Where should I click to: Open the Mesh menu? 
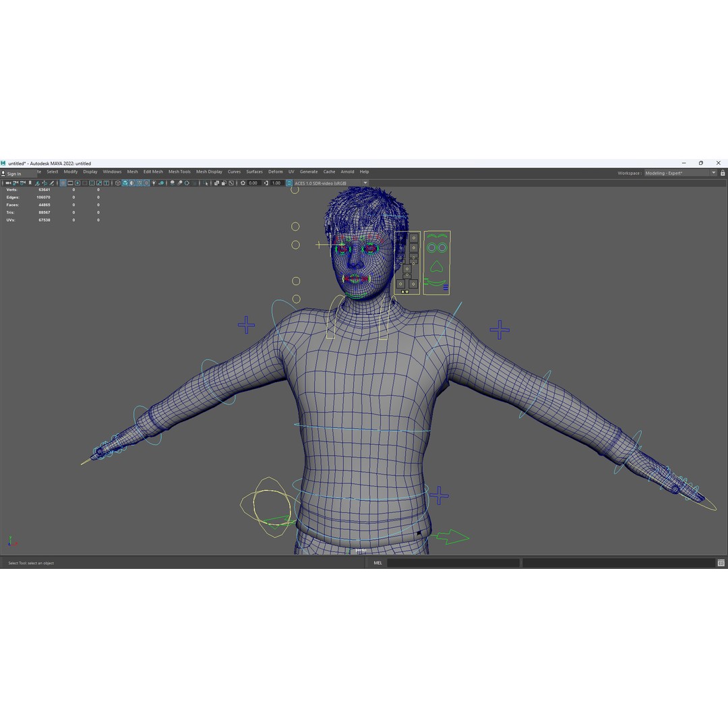pyautogui.click(x=132, y=172)
